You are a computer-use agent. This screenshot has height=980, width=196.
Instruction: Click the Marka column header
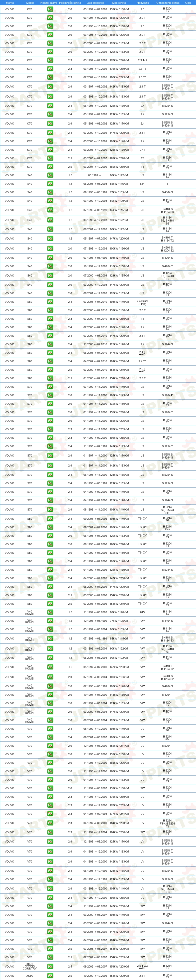pos(10,3)
